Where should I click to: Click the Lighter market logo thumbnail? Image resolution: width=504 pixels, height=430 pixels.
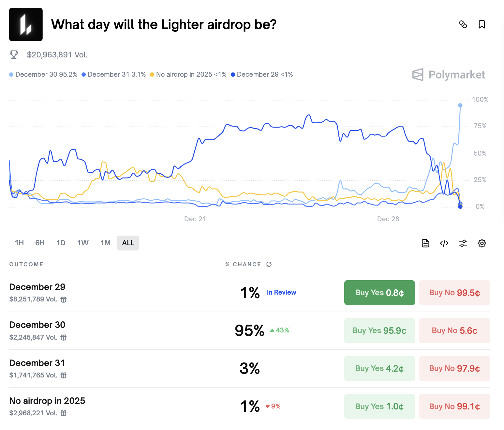pos(26,24)
